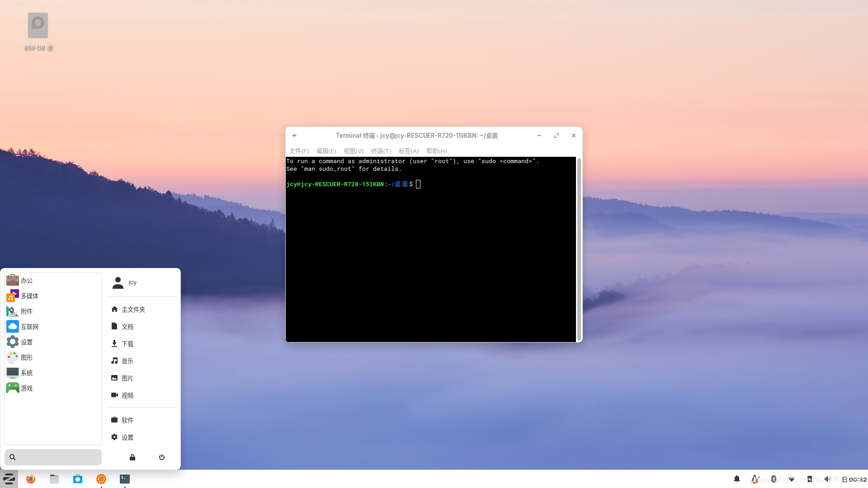Image resolution: width=868 pixels, height=488 pixels.
Task: Click the lock screen icon in menu
Action: 132,457
